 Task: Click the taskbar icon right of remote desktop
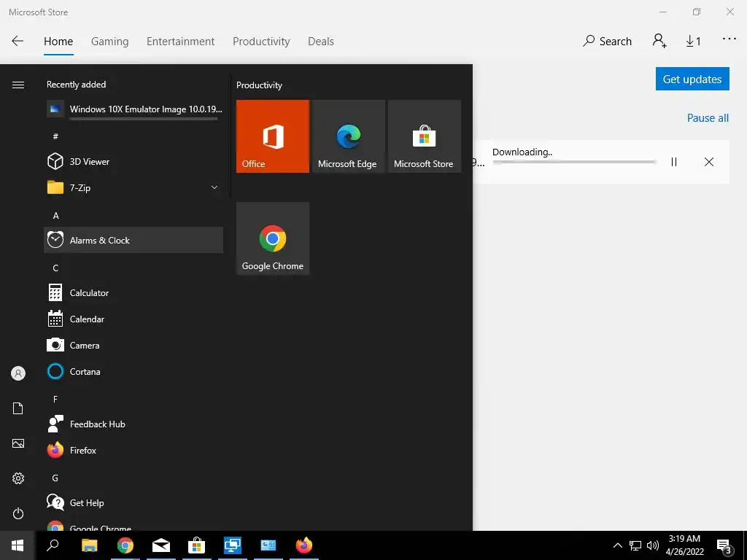tap(268, 545)
